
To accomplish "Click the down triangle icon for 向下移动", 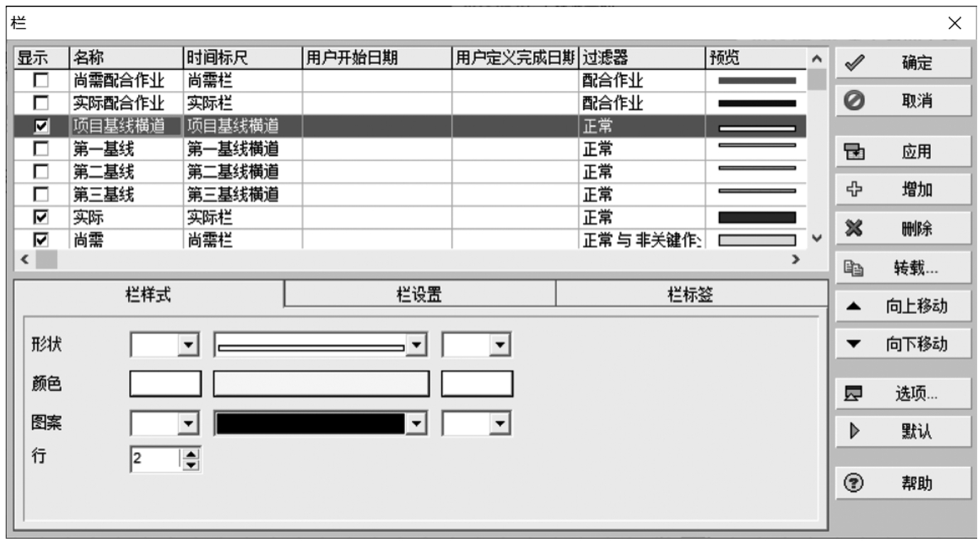I will [x=855, y=345].
